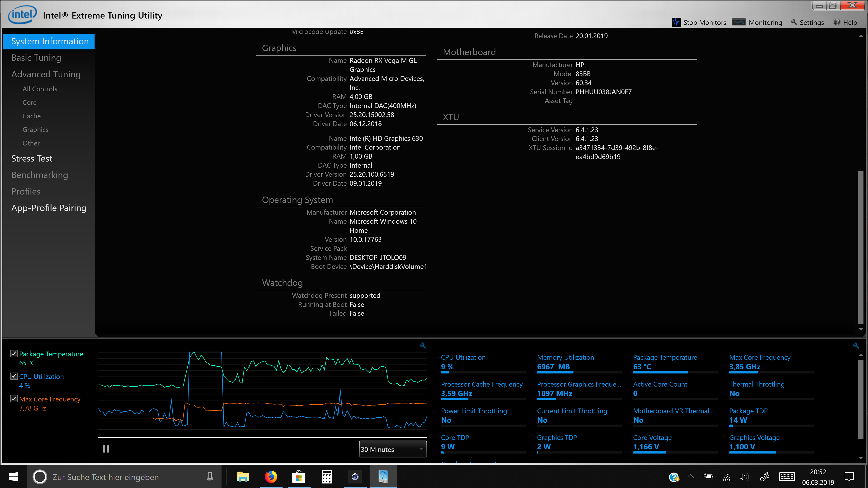This screenshot has width=868, height=488.
Task: Switch to the Stress Test section
Action: click(x=32, y=158)
